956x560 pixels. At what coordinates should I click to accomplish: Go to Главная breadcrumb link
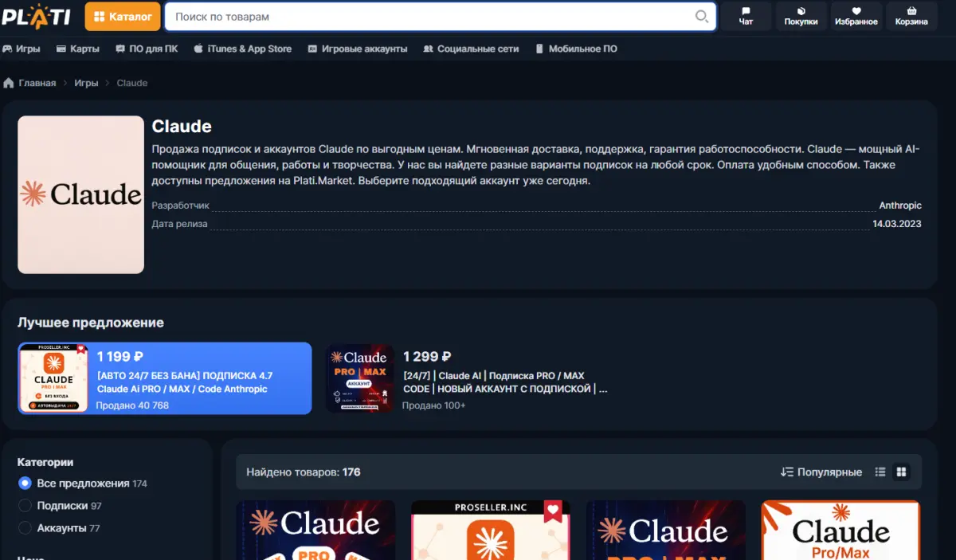37,83
